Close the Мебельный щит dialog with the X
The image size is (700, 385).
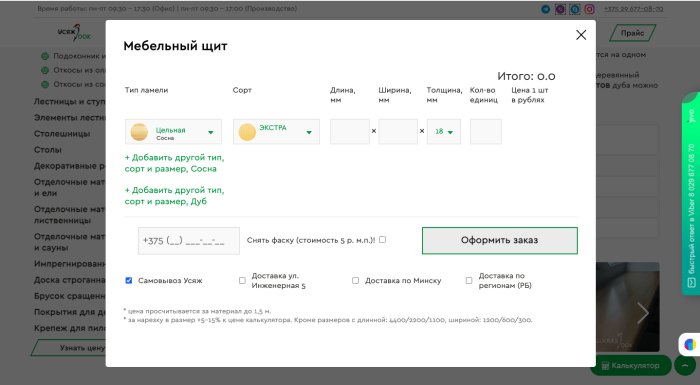tap(581, 35)
